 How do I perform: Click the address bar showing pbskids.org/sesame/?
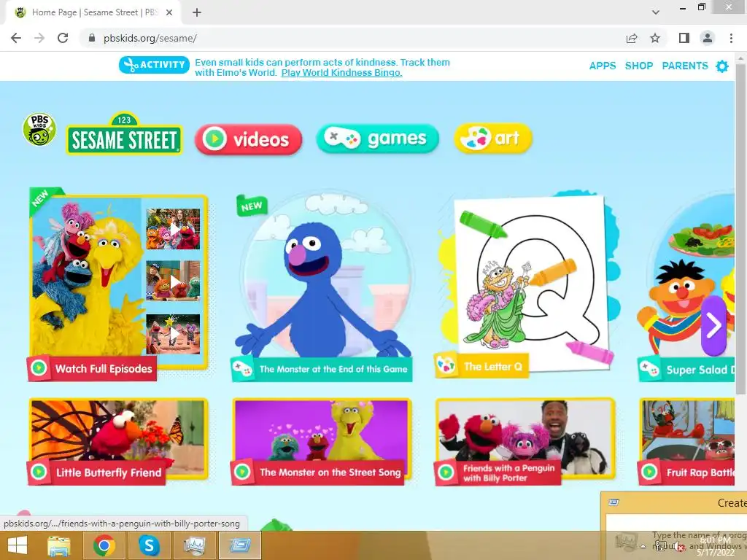tap(352, 38)
